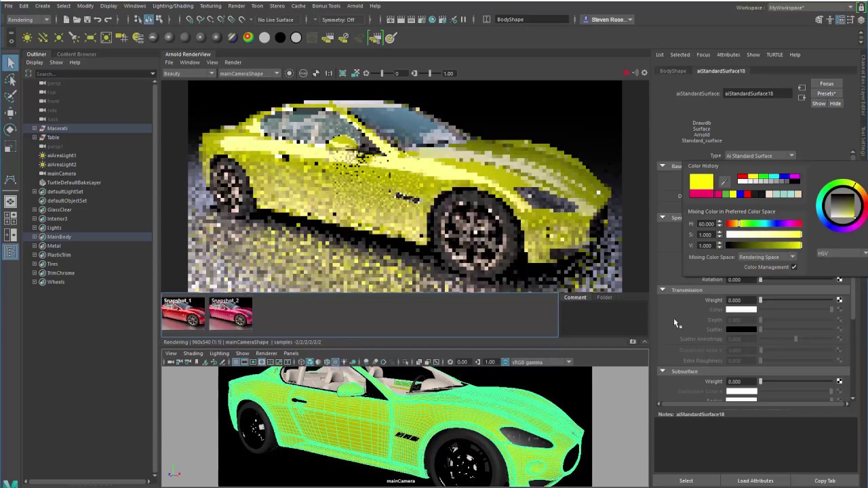Click the output connection icon beside the node name
This screenshot has width=868, height=488.
click(x=802, y=98)
